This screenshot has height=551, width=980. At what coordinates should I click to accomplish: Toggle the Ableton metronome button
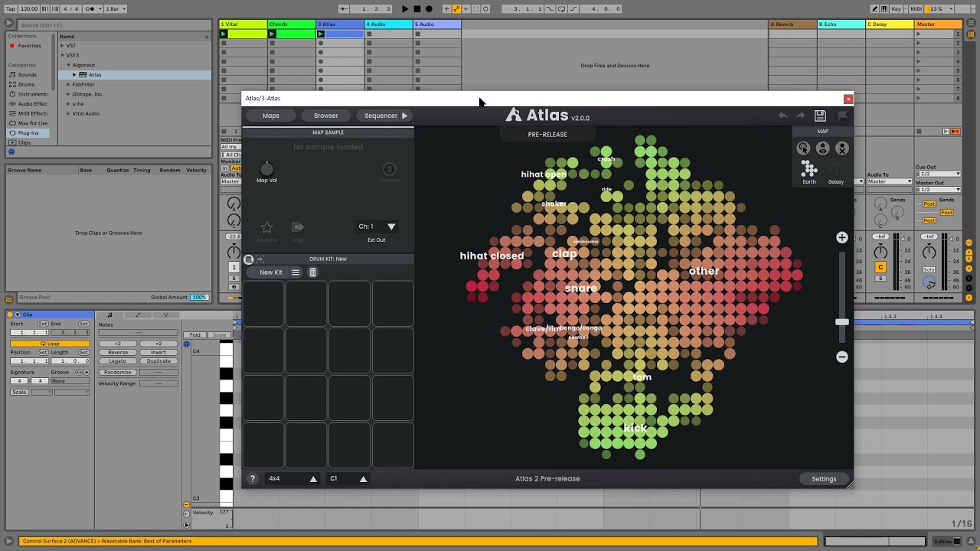[91, 9]
